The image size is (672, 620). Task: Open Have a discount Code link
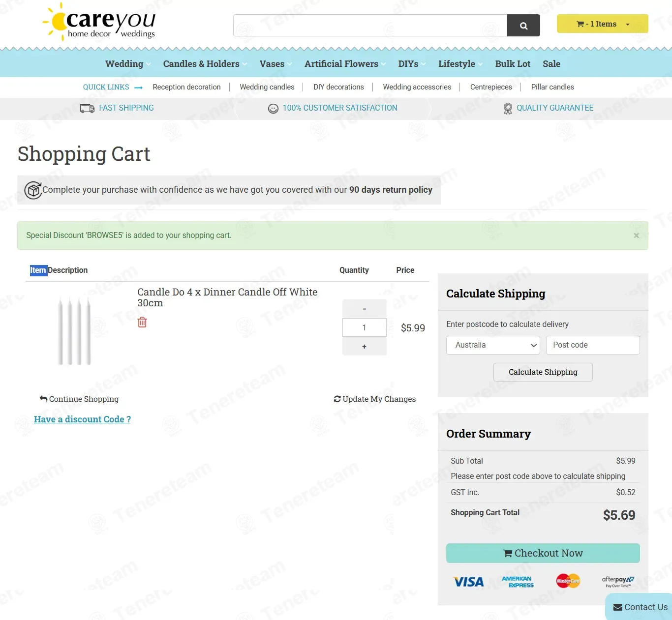click(x=82, y=419)
